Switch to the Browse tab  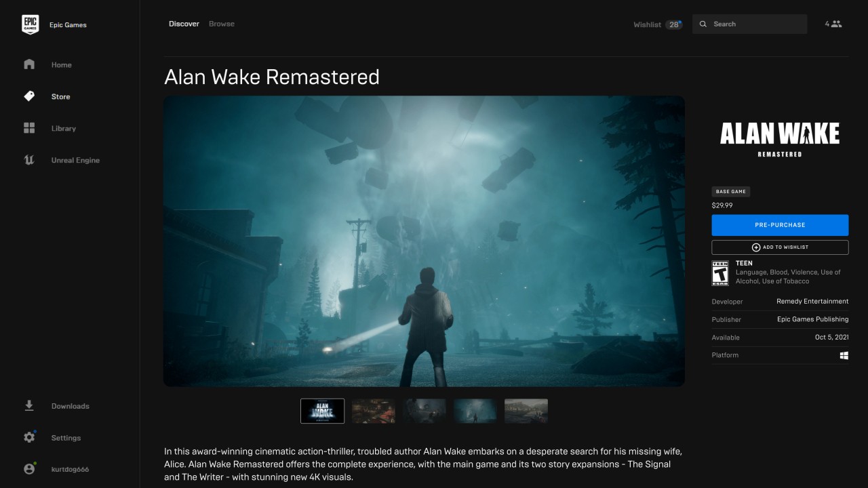pos(222,24)
